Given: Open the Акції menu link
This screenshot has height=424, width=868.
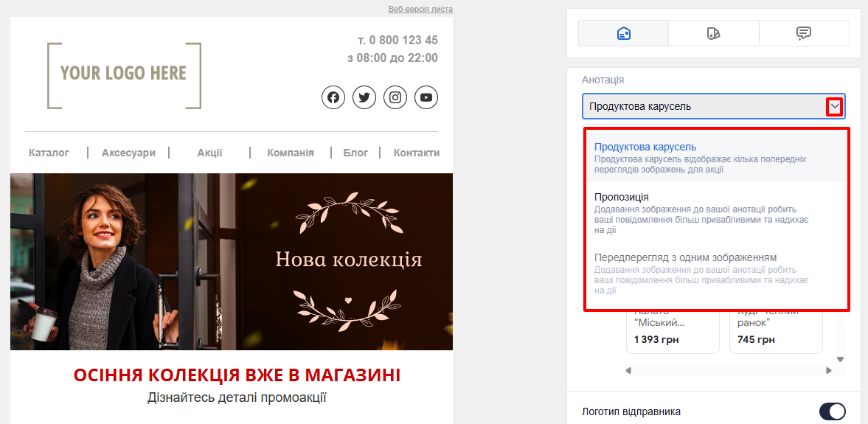Looking at the screenshot, I should [x=209, y=153].
